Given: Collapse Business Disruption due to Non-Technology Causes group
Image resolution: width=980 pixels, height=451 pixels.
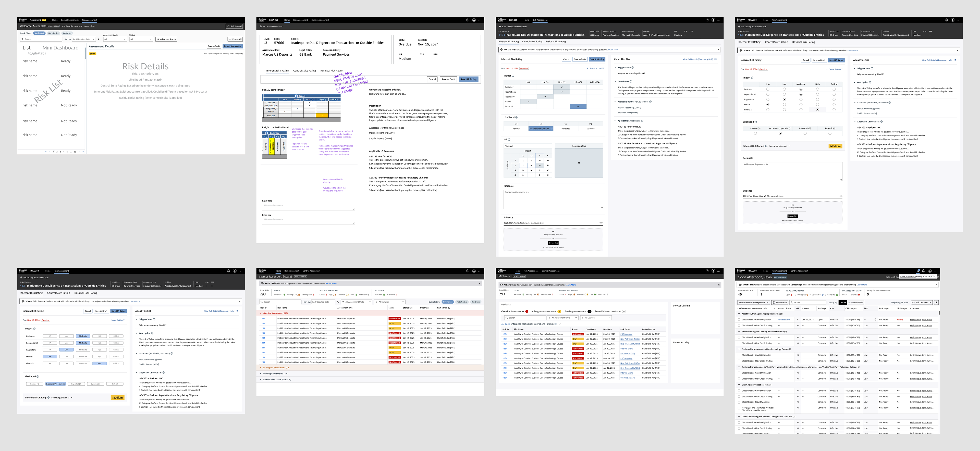Looking at the screenshot, I should (739, 349).
